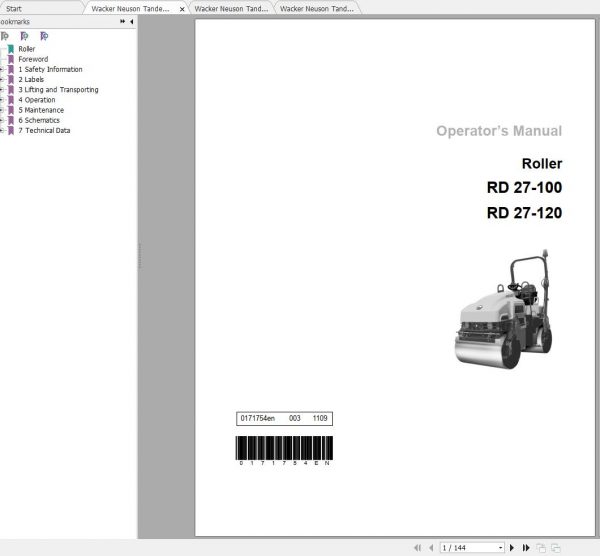Click the sidebar splitter handle
600x556 pixels.
[140, 256]
